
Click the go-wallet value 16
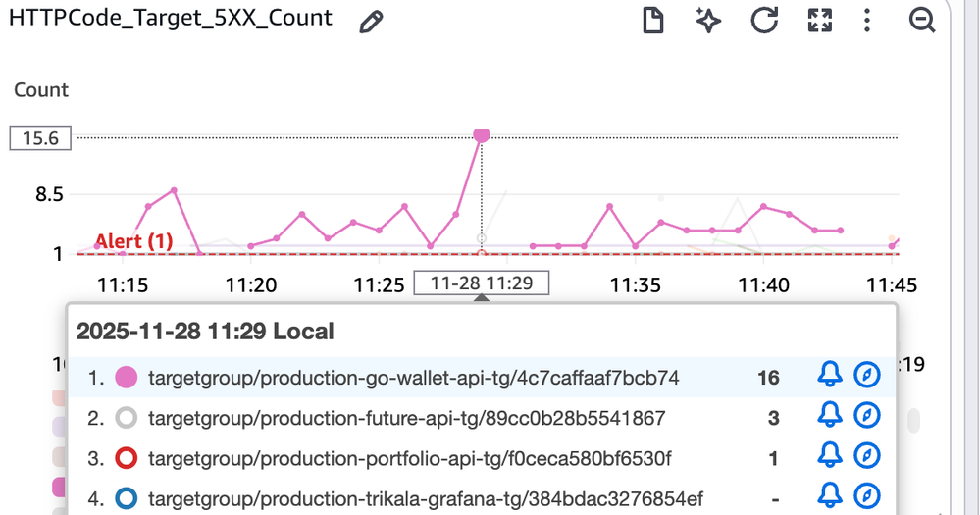(x=768, y=378)
